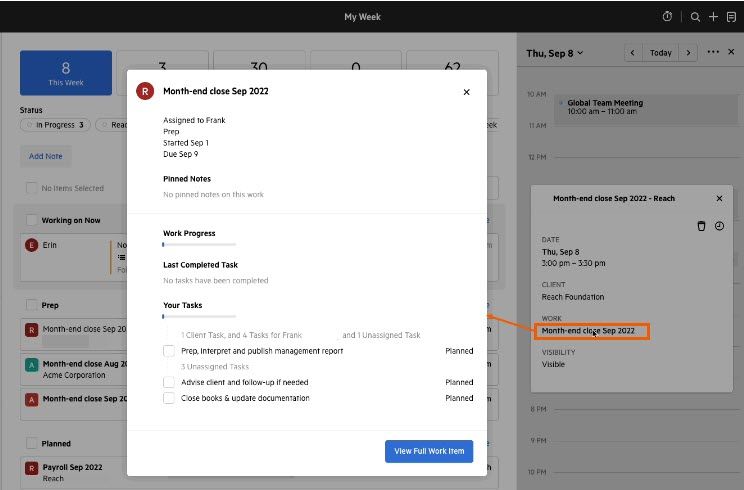Click the search magnifier icon
744x490 pixels.
[x=695, y=17]
